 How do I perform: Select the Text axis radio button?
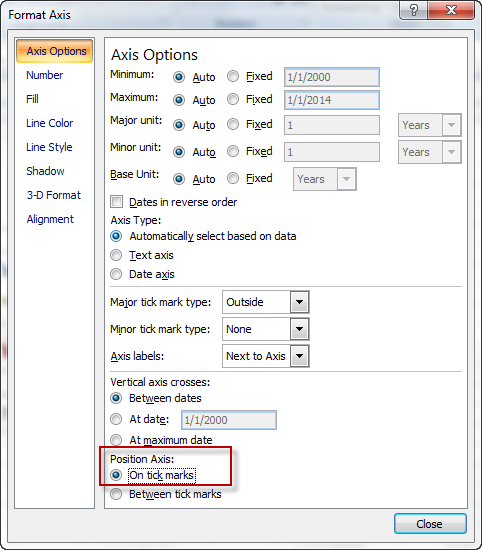tap(116, 255)
